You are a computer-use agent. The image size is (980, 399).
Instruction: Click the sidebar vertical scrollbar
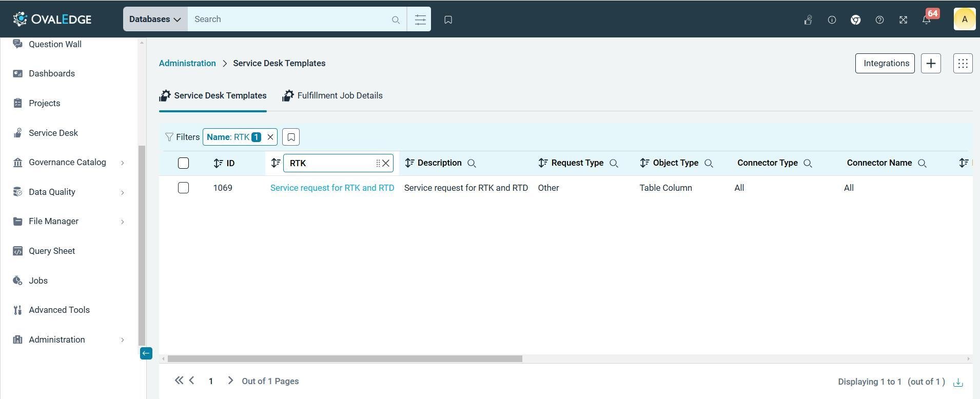point(142,246)
